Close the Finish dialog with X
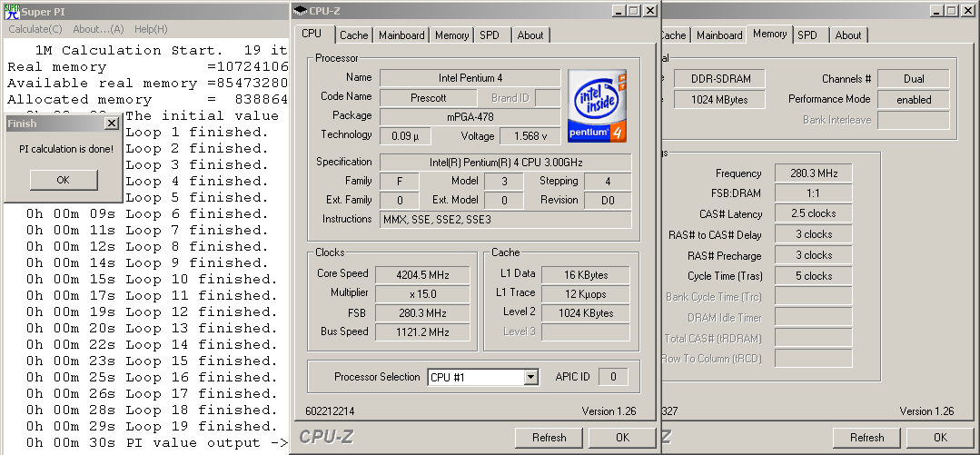Viewport: 980px width, 455px height. point(111,124)
